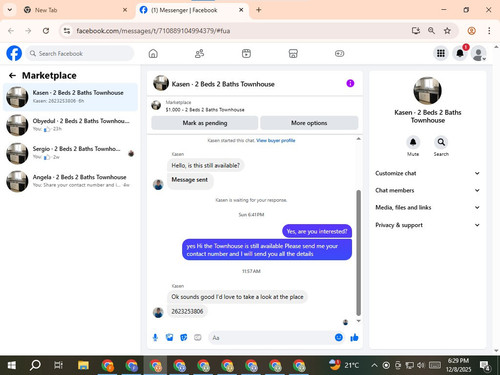Expand Privacy & support section
Screen dimensions: 500x375
pyautogui.click(x=427, y=225)
